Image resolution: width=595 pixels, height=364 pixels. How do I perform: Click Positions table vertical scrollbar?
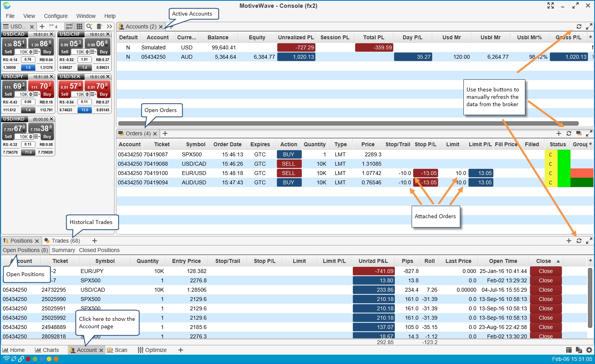point(591,297)
